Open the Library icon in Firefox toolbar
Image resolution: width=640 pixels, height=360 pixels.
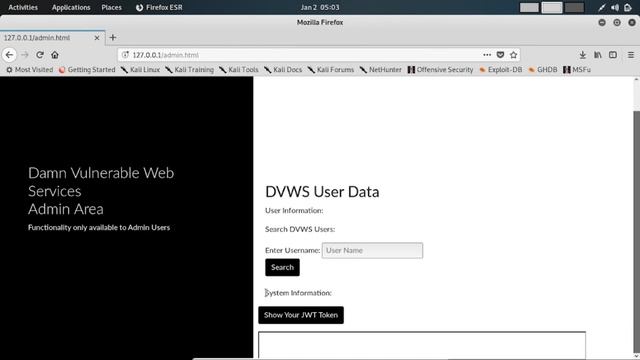pos(598,55)
